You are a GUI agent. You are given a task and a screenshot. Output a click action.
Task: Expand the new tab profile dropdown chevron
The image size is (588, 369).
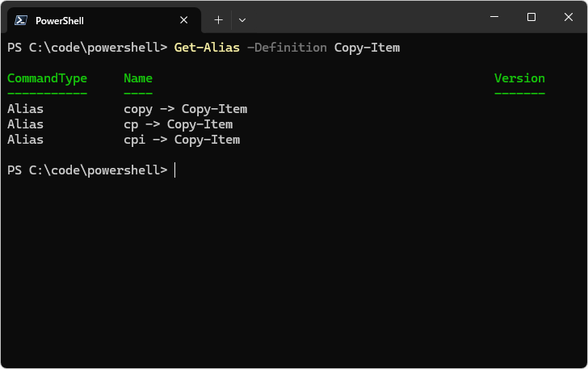tap(242, 19)
